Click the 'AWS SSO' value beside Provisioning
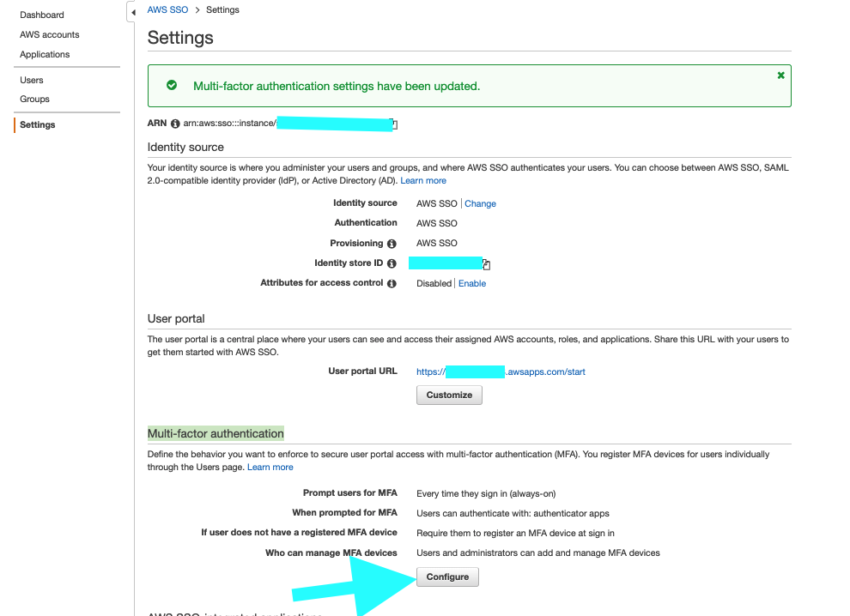 [437, 244]
